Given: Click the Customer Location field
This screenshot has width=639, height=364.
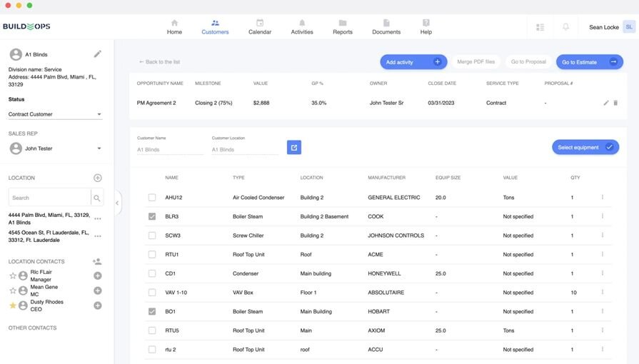Looking at the screenshot, I should point(245,150).
